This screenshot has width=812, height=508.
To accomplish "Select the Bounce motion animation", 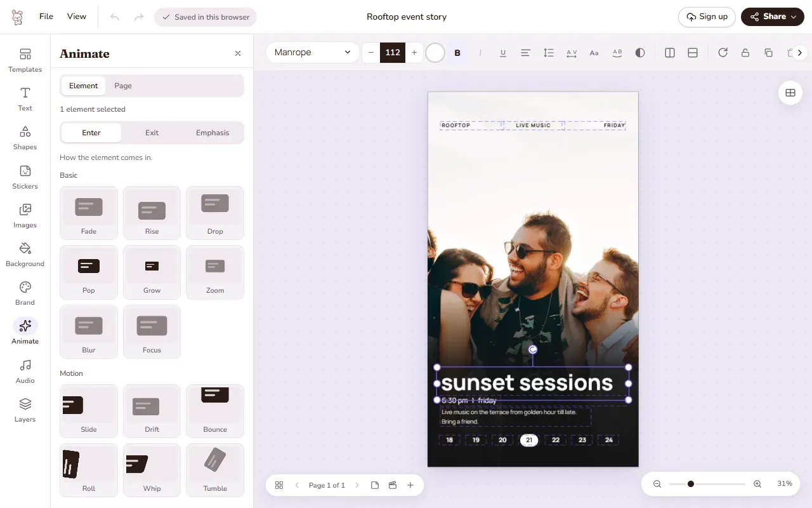I will point(215,411).
